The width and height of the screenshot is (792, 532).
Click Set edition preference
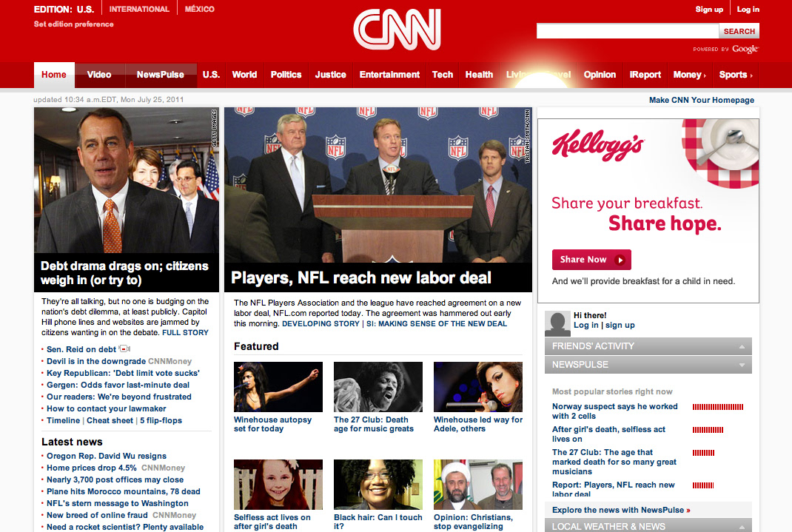(x=74, y=24)
